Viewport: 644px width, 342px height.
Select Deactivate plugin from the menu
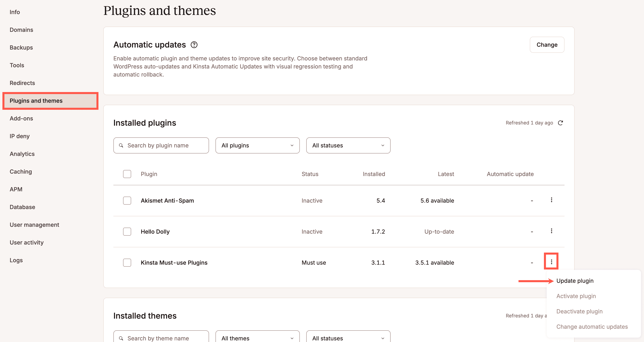579,311
